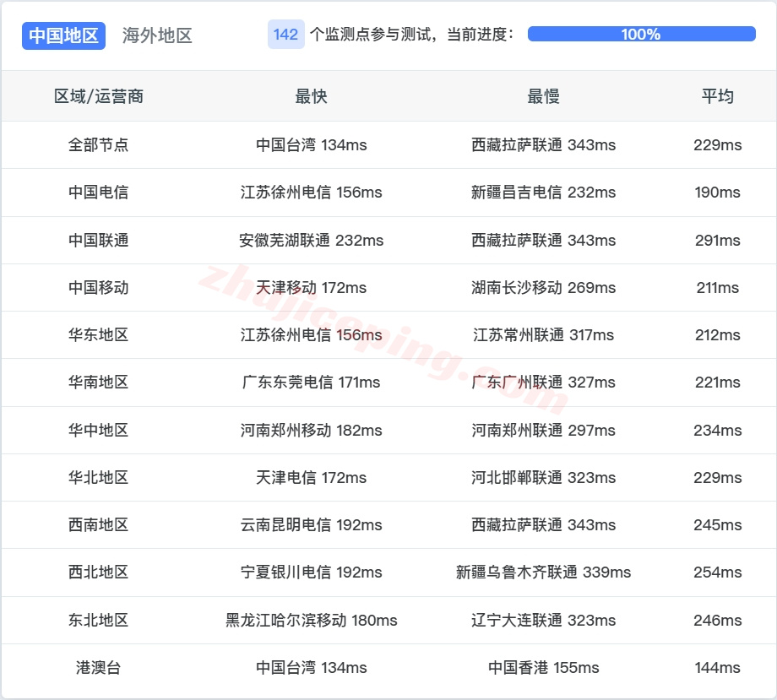Click the 211ms average value

click(718, 287)
